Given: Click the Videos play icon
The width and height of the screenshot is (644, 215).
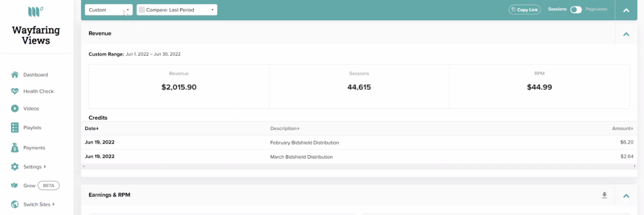Looking at the screenshot, I should 15,108.
